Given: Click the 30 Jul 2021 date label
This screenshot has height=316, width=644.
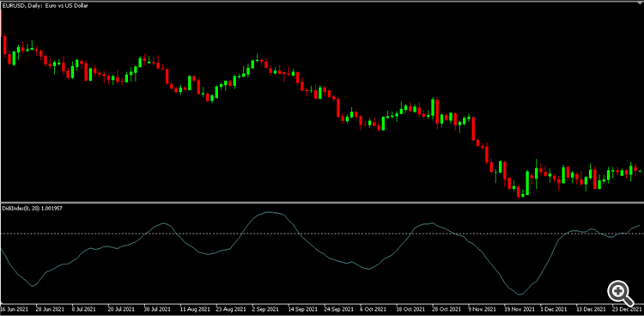Looking at the screenshot, I should click(x=158, y=308).
